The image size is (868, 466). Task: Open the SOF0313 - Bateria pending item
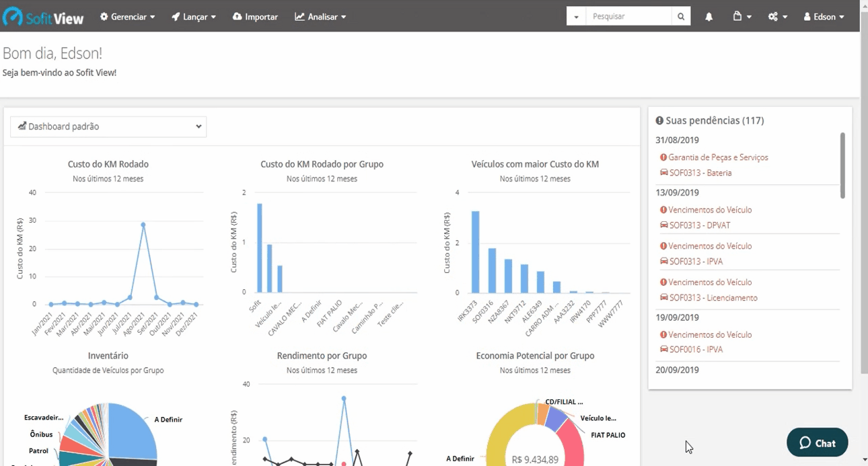(696, 173)
